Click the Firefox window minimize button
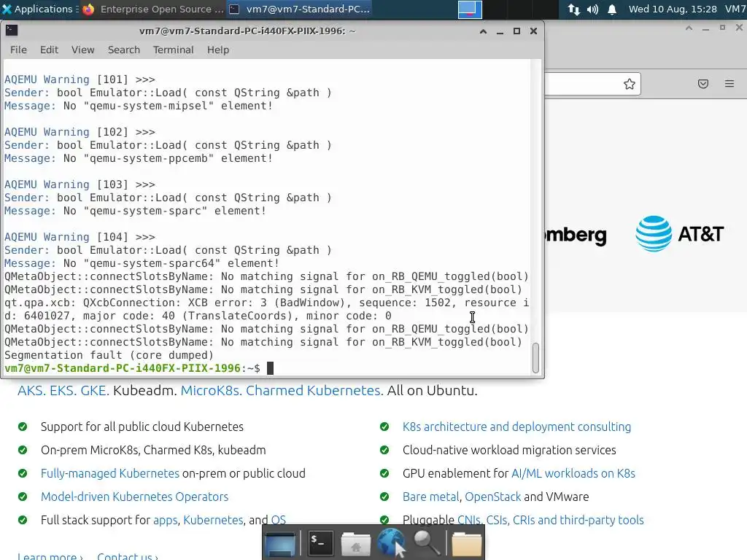Viewport: 747px width, 560px height. pos(706,28)
